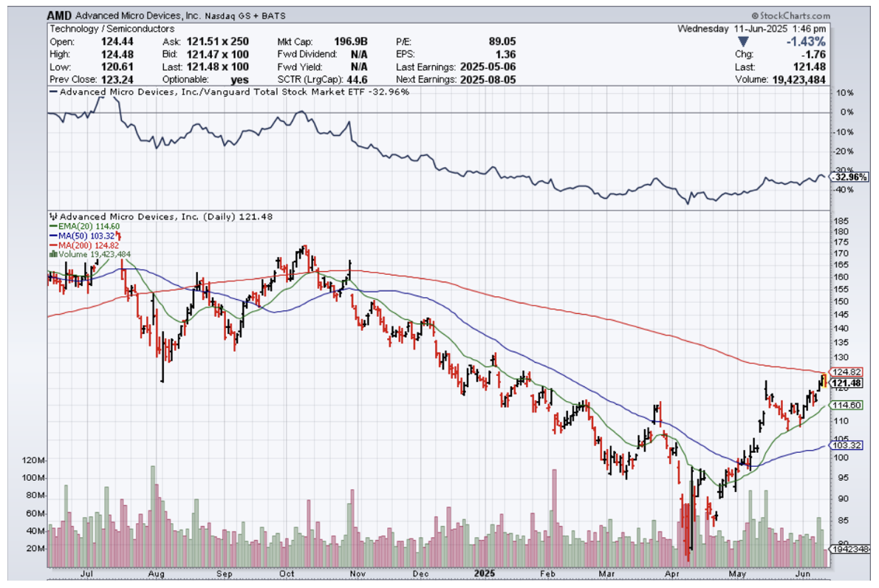879x588 pixels.
Task: Click the Technology / Semiconductors sector label
Action: point(112,29)
